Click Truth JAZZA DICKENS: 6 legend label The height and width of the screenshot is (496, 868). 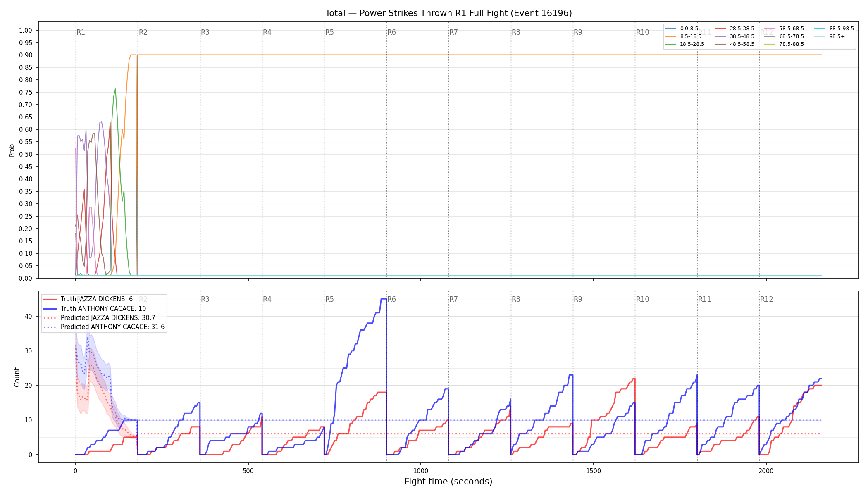97,299
